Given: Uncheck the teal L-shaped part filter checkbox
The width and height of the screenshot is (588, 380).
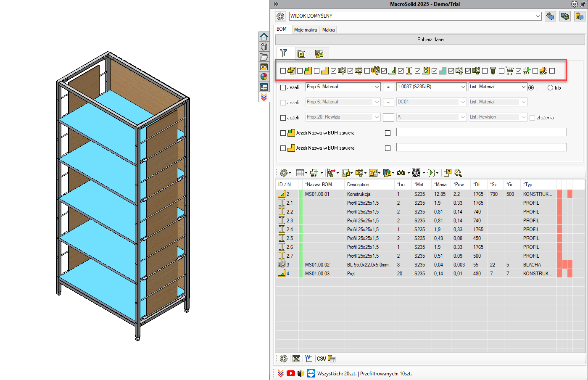Looking at the screenshot, I should [434, 71].
